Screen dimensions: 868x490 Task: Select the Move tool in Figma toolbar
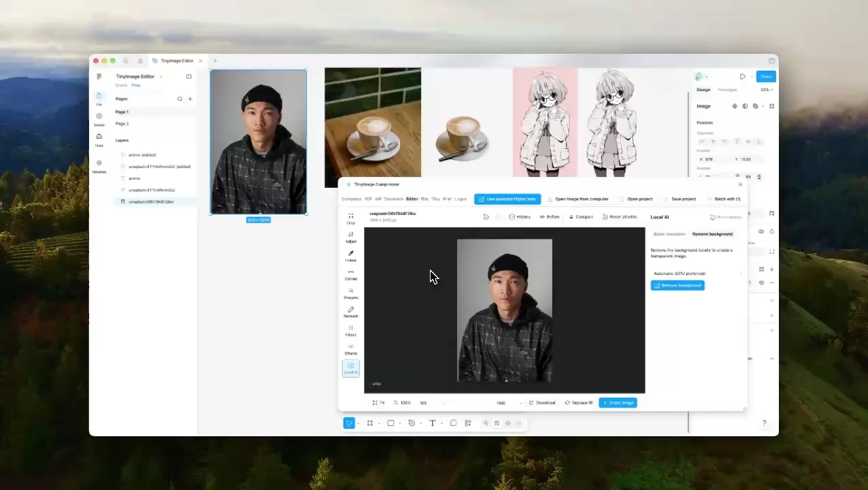coord(349,423)
